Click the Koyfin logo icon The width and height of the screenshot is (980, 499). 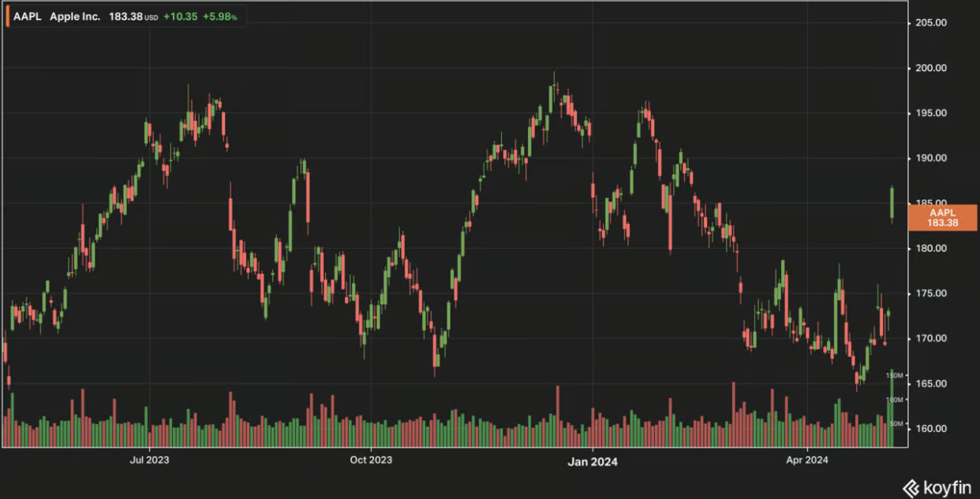[910, 488]
